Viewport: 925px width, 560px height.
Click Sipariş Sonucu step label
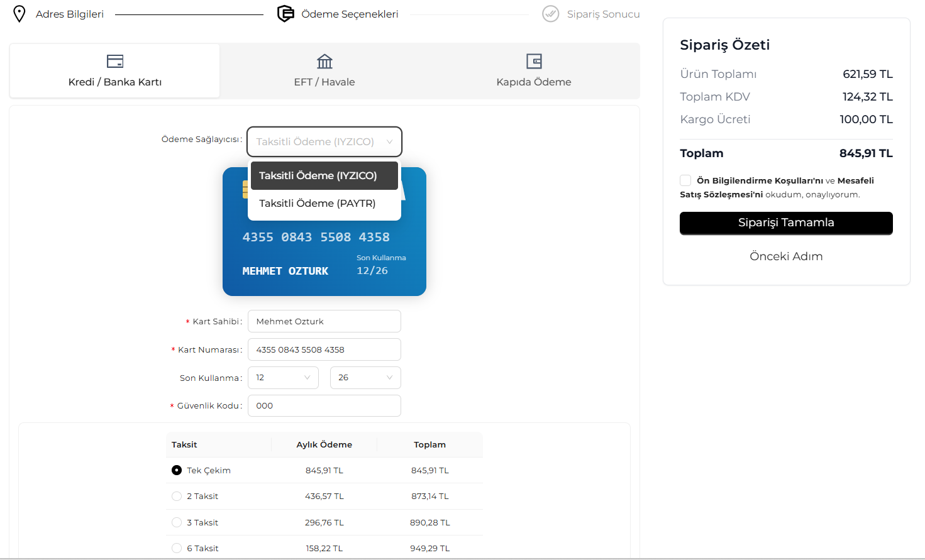tap(604, 14)
